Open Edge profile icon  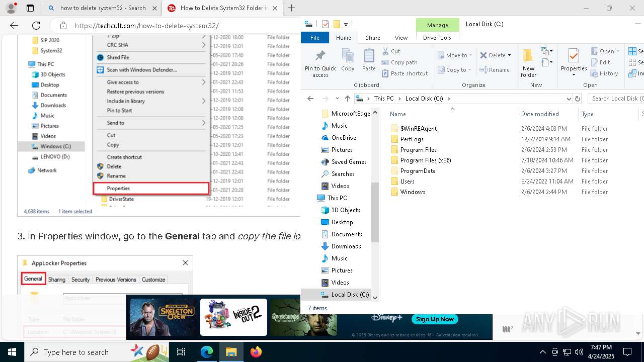coord(11,8)
